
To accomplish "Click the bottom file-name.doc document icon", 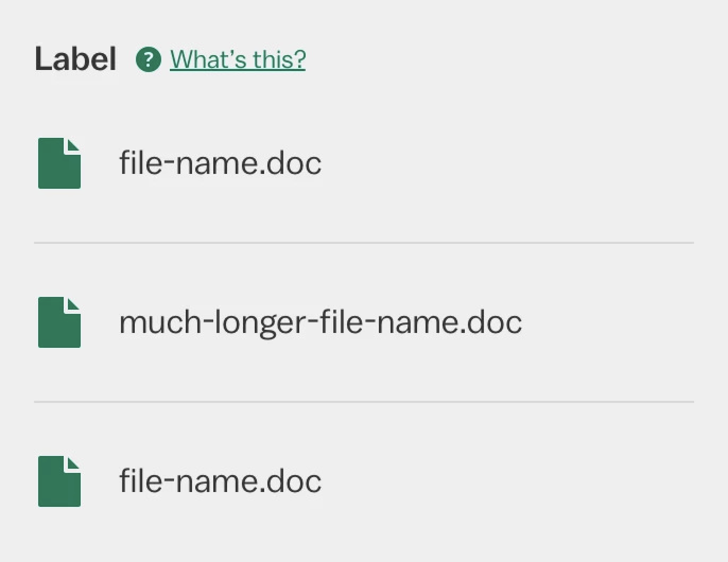I will click(x=59, y=481).
